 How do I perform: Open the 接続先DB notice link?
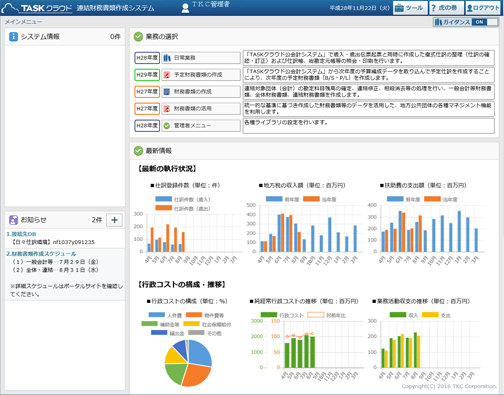pos(21,234)
